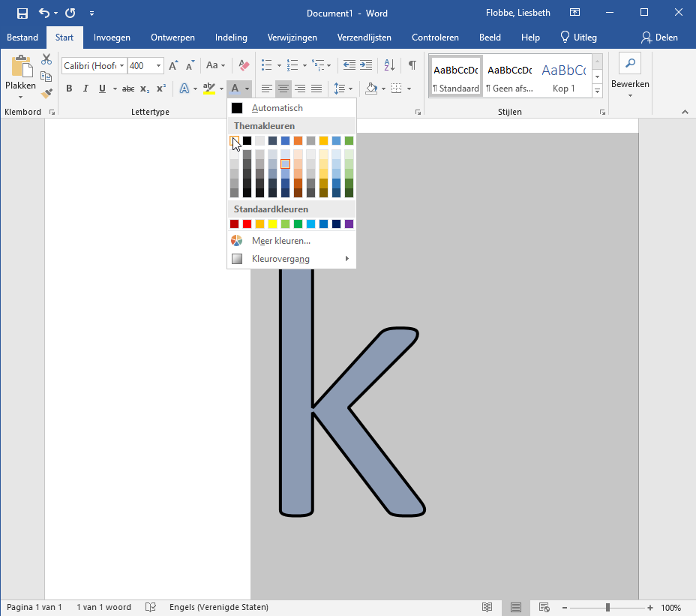Switch to Print Layout view
Viewport: 696px width, 616px height.
tap(516, 607)
